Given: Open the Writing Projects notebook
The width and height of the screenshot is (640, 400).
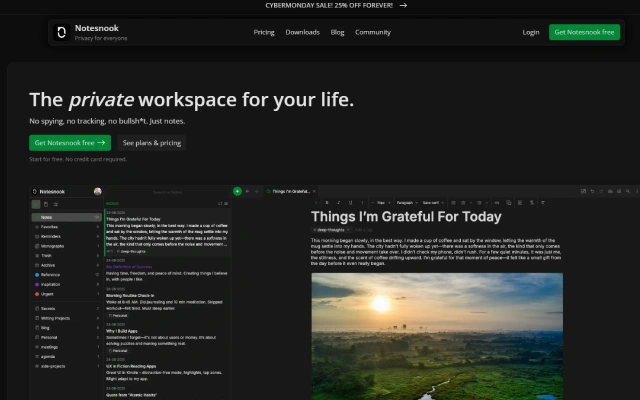Looking at the screenshot, I should point(66,318).
